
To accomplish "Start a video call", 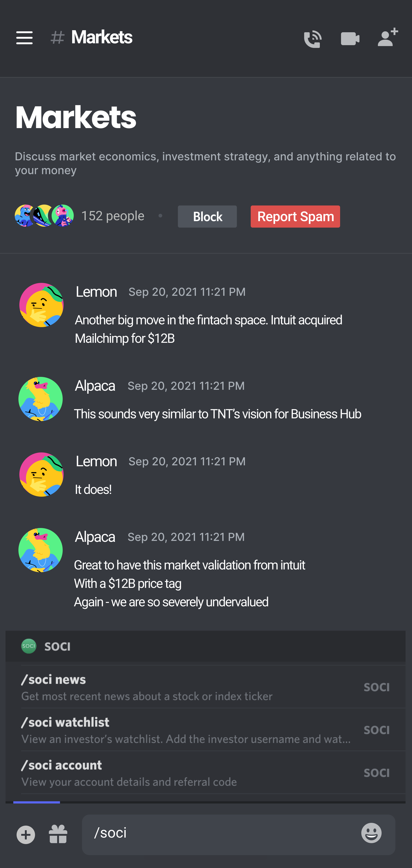I will tap(350, 39).
